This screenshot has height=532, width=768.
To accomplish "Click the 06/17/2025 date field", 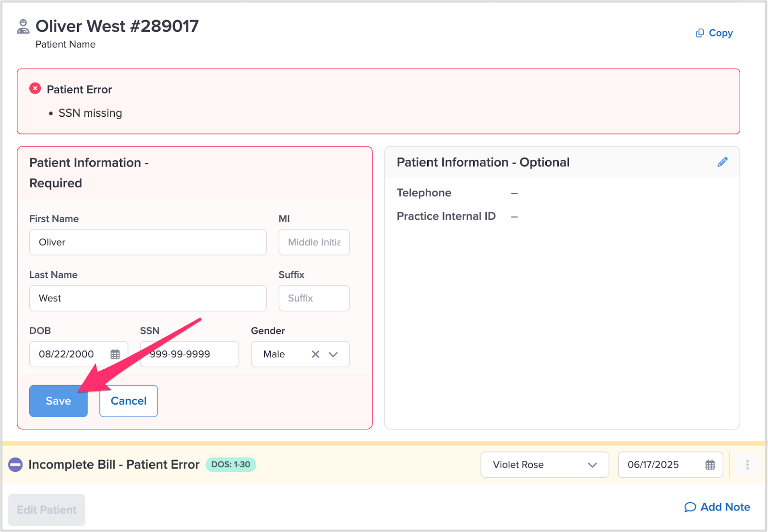I will coord(671,465).
